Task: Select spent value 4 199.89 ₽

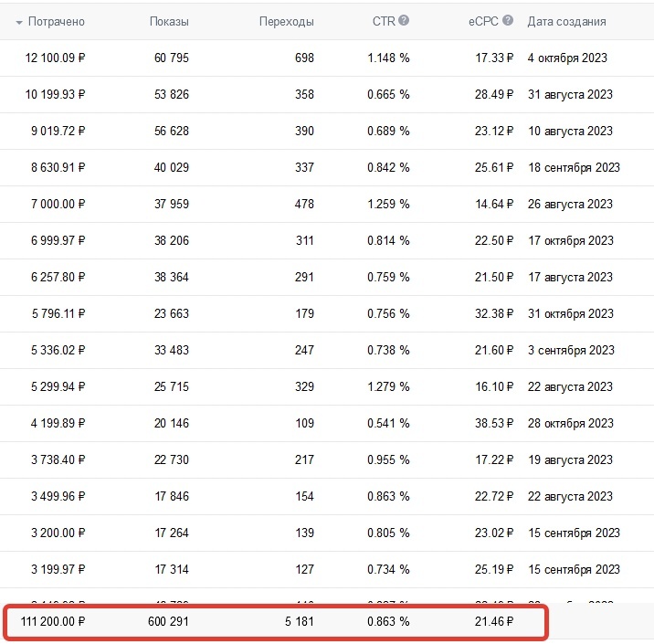Action: pos(58,423)
